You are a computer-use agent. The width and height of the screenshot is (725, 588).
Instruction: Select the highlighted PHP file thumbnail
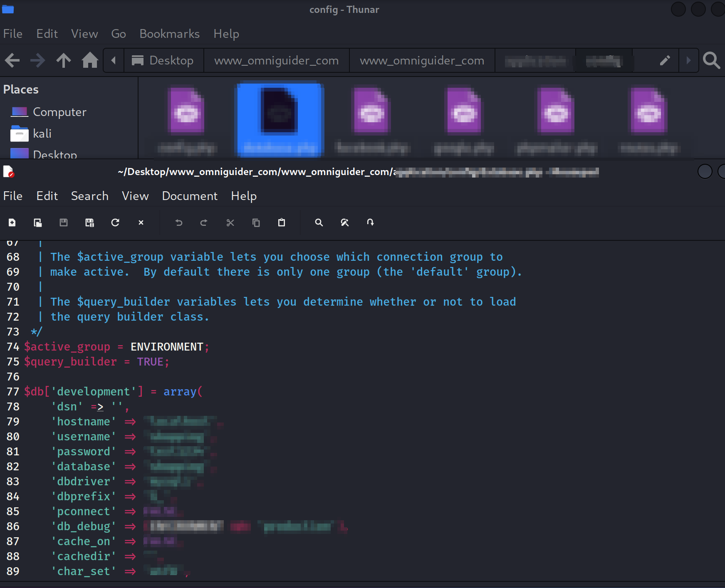(x=280, y=120)
